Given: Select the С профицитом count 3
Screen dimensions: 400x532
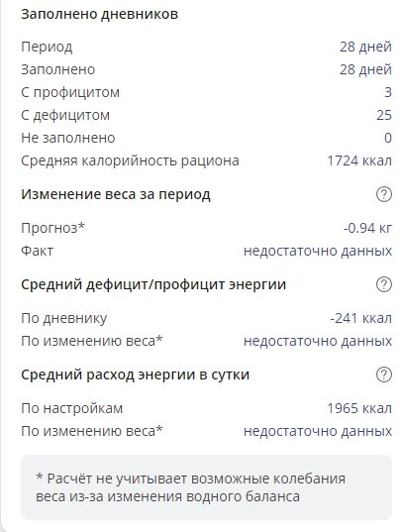Looking at the screenshot, I should pos(388,92).
